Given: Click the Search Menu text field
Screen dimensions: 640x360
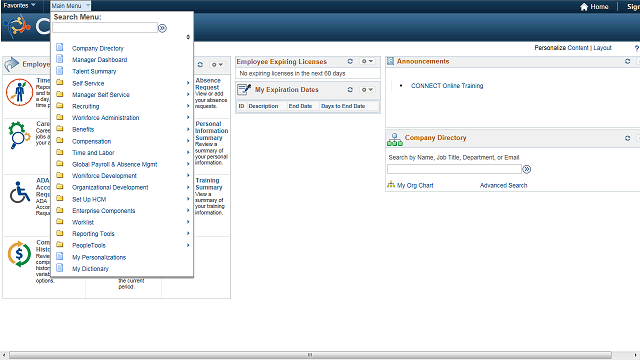Looking at the screenshot, I should [x=105, y=28].
